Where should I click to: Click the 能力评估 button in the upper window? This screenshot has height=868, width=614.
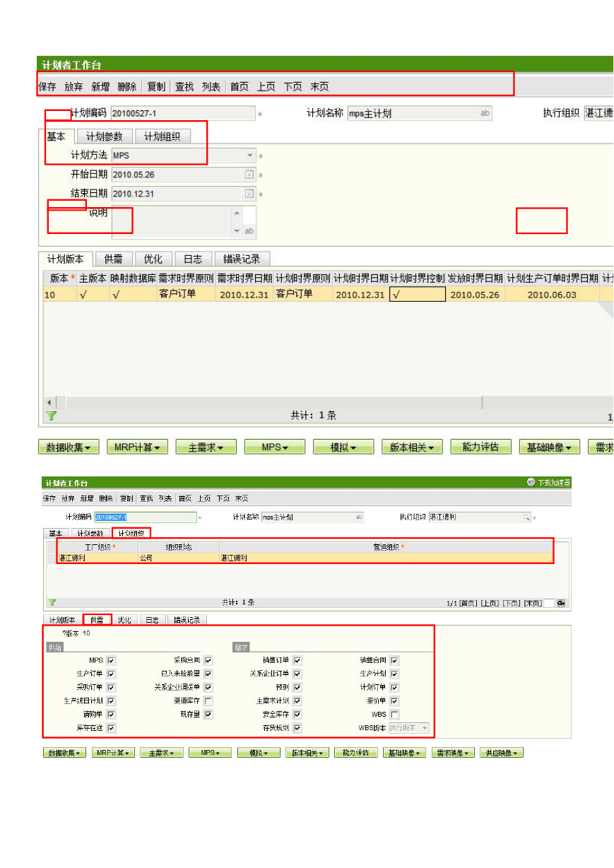(x=480, y=447)
